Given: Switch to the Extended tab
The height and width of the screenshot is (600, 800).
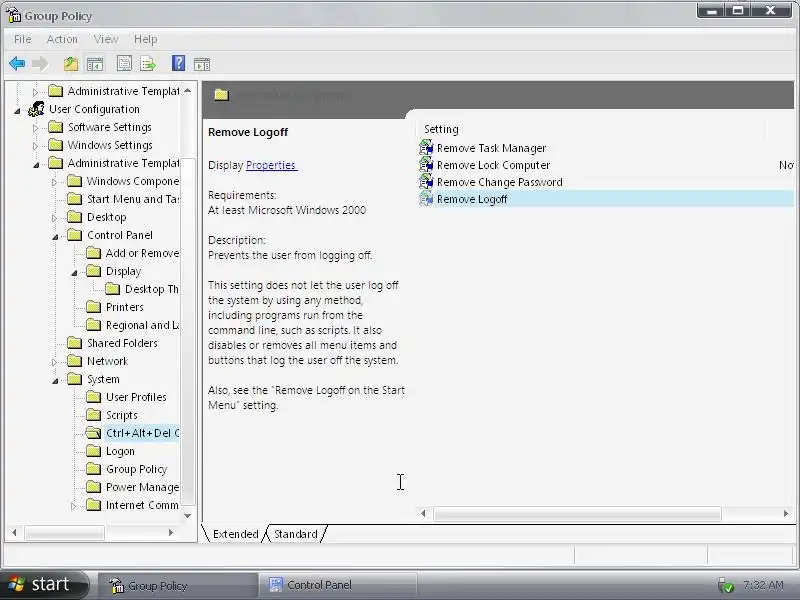Looking at the screenshot, I should click(235, 534).
